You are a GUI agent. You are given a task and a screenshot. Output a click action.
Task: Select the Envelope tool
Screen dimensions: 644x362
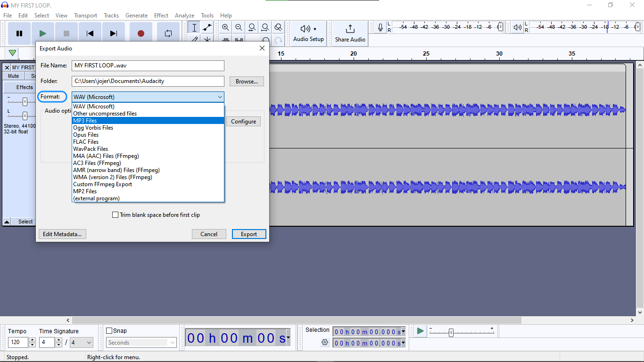pos(207,27)
